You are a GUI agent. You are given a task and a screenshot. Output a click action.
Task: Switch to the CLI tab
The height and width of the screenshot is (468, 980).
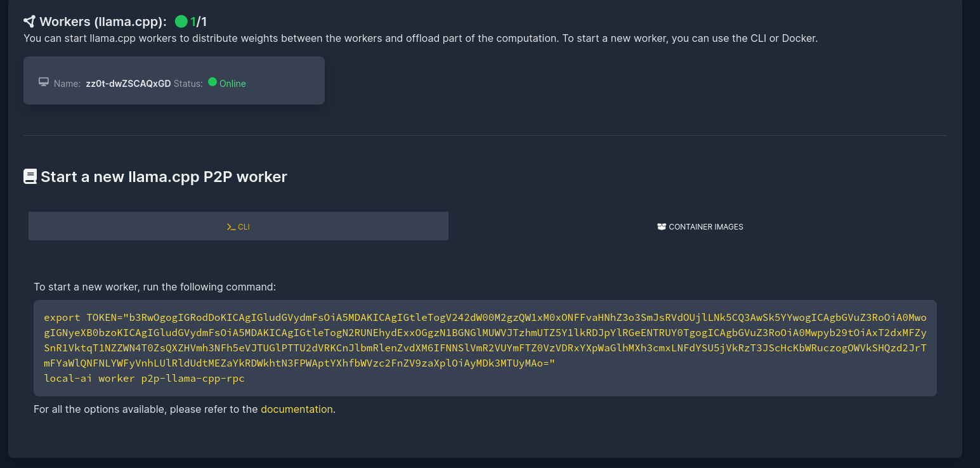point(238,226)
